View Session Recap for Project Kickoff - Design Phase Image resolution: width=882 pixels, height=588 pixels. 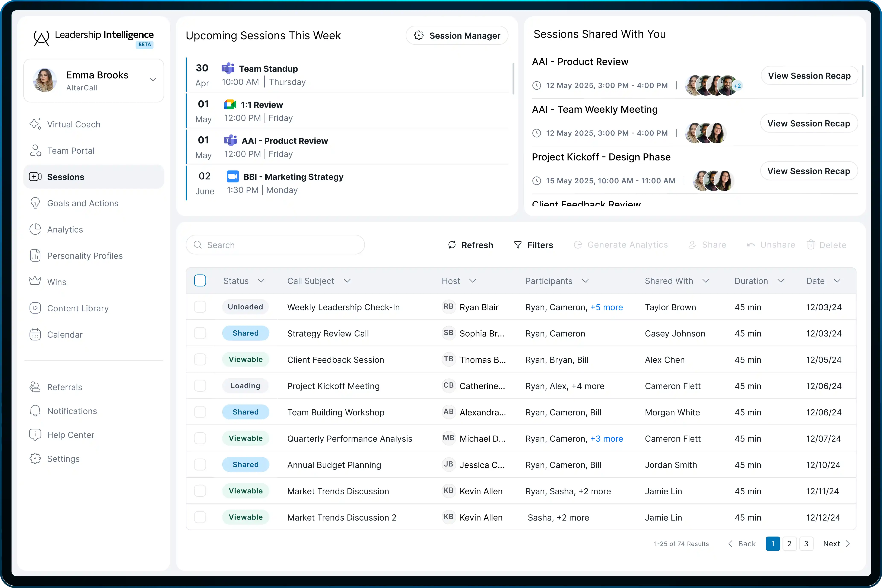(x=809, y=171)
